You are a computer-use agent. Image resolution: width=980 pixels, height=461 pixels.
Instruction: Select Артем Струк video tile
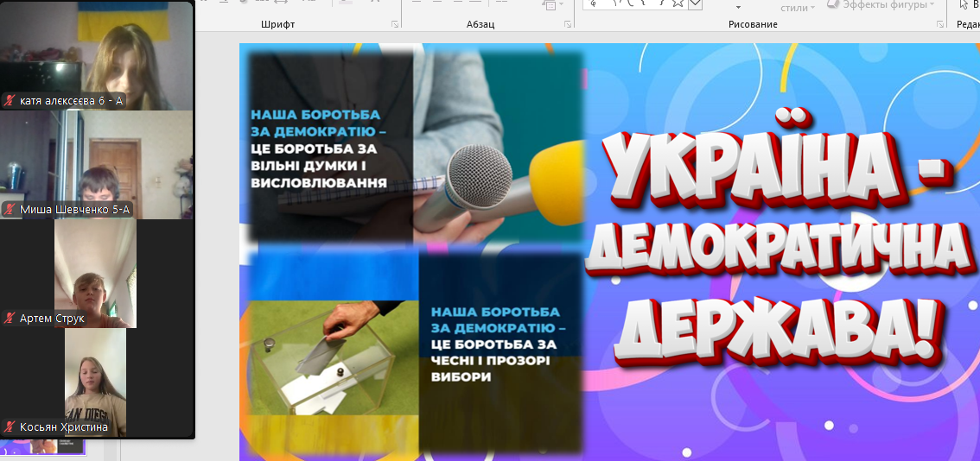[x=95, y=274]
